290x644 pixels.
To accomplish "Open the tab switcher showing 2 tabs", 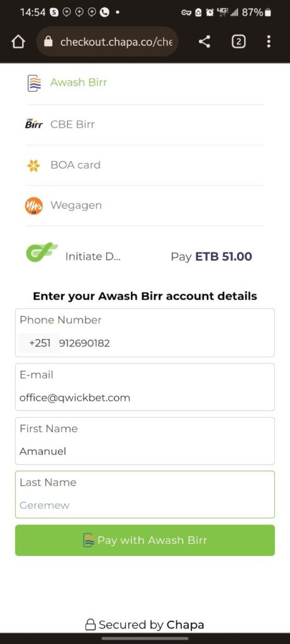I will pos(238,42).
